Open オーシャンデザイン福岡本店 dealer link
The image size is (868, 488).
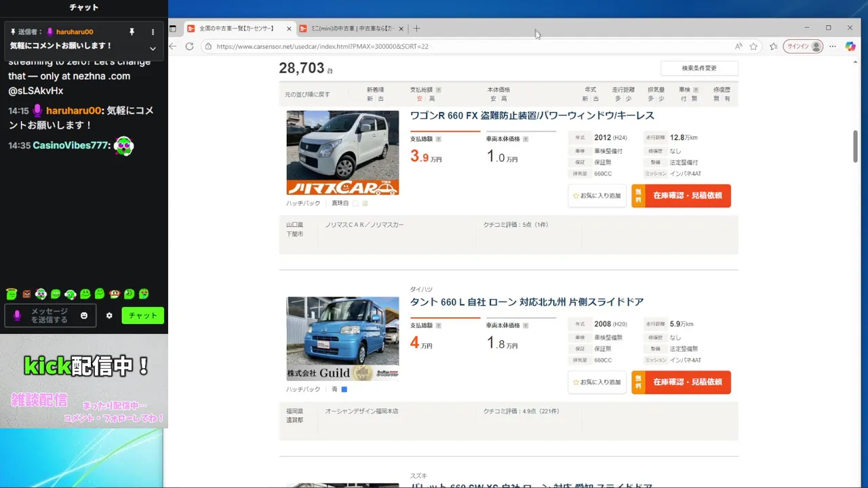361,411
